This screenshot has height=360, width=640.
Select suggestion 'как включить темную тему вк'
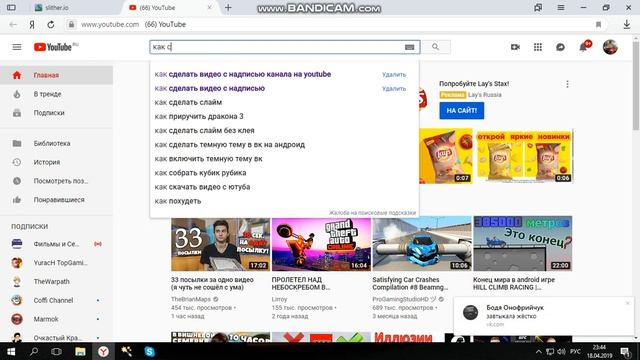284,158
